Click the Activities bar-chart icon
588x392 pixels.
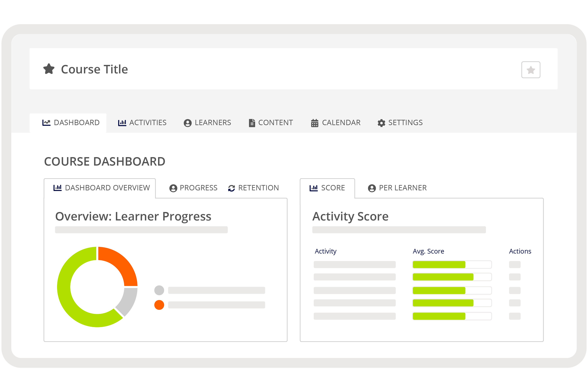(122, 123)
